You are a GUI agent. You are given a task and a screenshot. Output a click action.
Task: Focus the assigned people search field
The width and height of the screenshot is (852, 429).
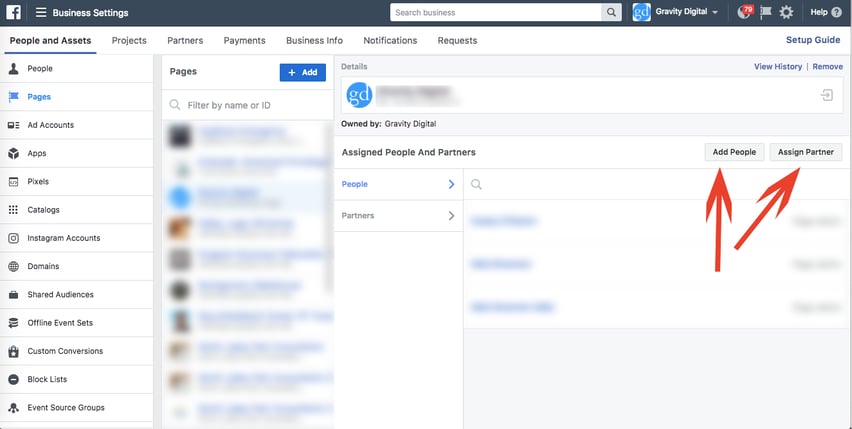tap(657, 184)
